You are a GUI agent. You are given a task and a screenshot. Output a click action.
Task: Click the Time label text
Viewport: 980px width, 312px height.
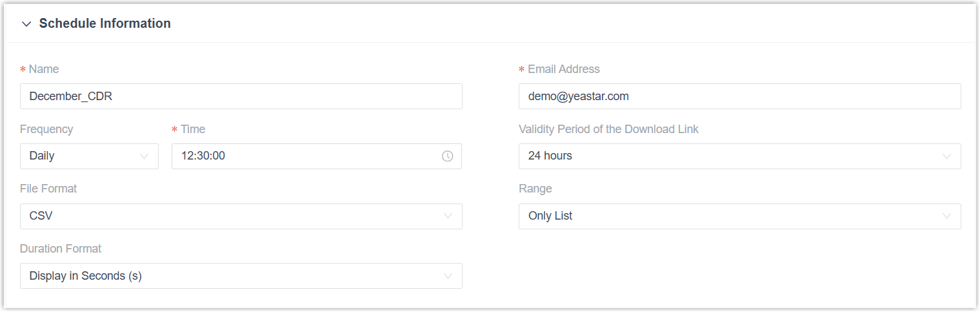193,129
